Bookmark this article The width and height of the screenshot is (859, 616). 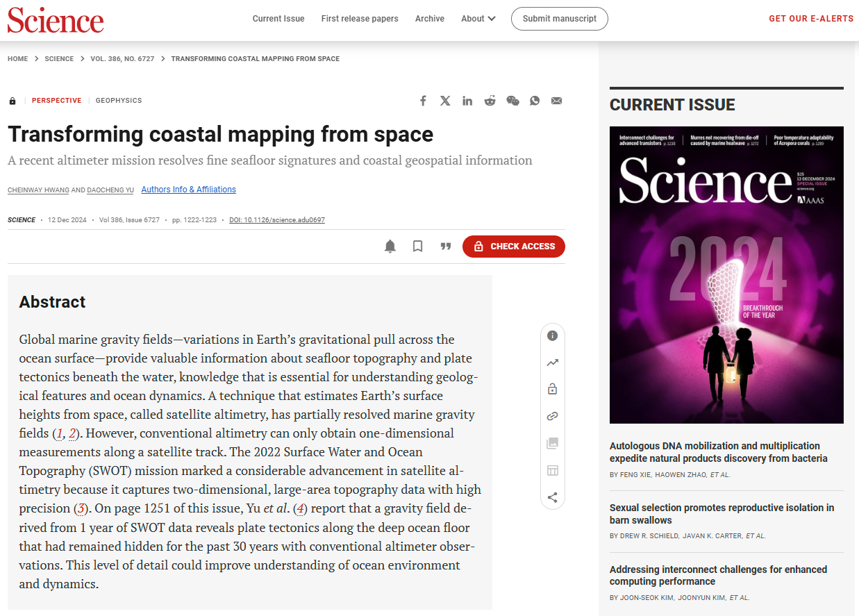tap(417, 247)
